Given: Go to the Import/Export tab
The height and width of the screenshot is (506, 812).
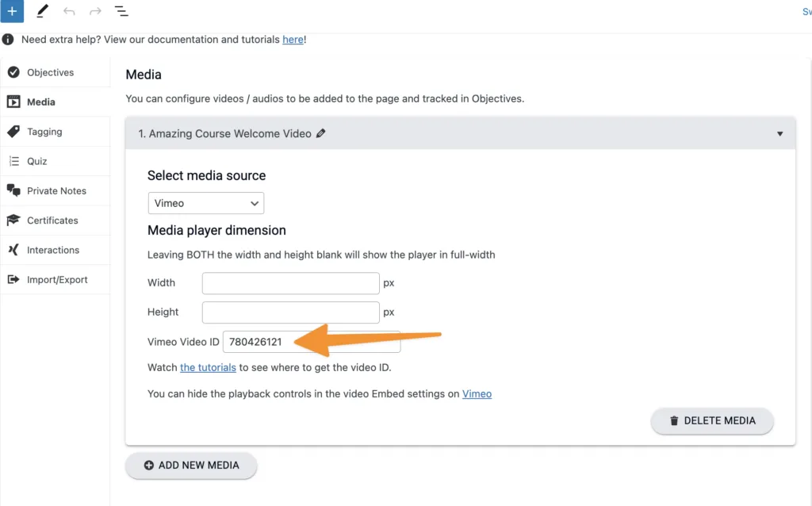Looking at the screenshot, I should 57,279.
